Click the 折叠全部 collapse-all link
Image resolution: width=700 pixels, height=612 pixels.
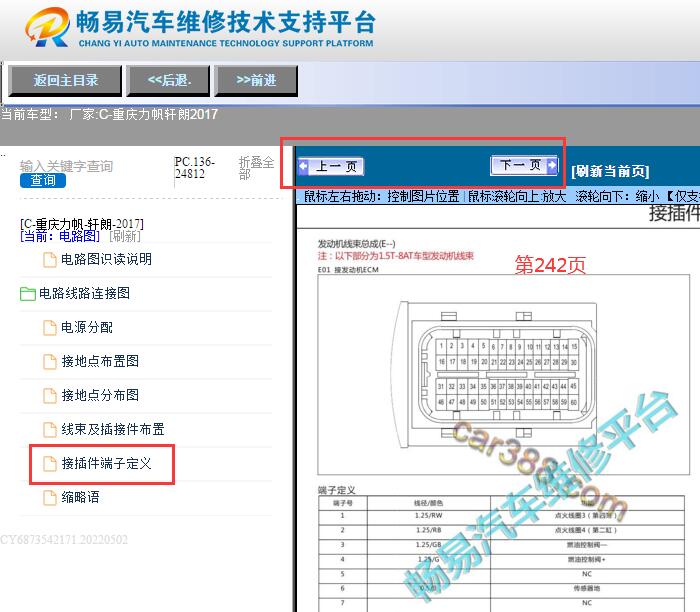coord(256,168)
